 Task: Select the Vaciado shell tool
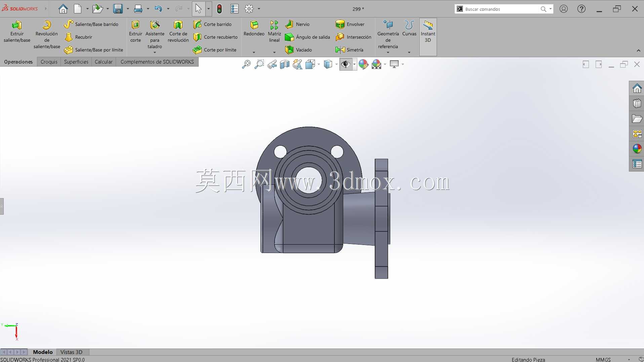(298, 50)
